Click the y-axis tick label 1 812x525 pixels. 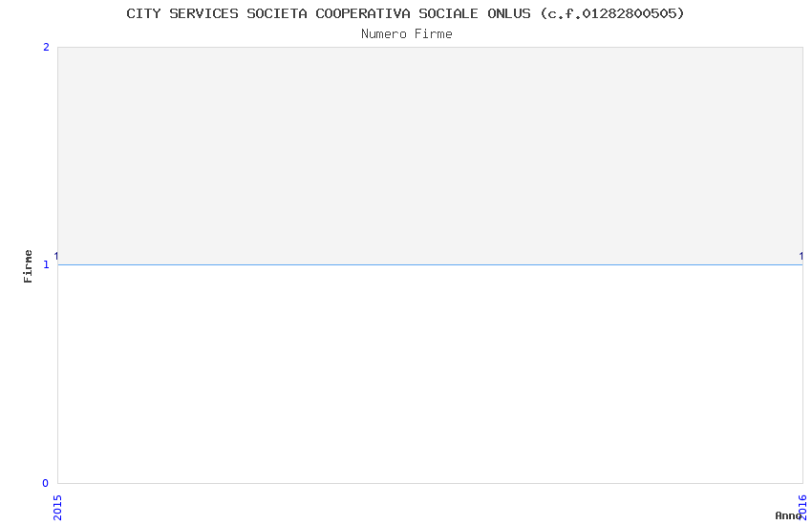click(x=46, y=264)
